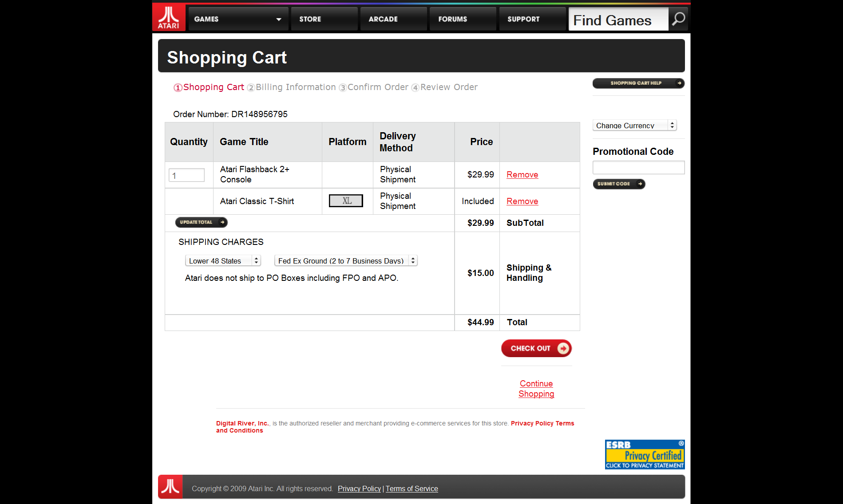Viewport: 843px width, 504px height.
Task: Expand the Change Currency dropdown
Action: click(634, 125)
